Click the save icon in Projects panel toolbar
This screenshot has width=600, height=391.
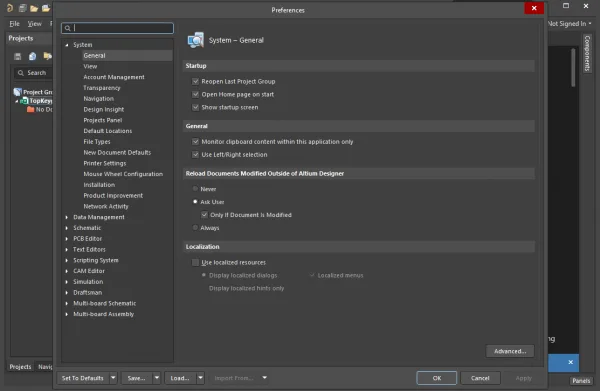coord(18,57)
